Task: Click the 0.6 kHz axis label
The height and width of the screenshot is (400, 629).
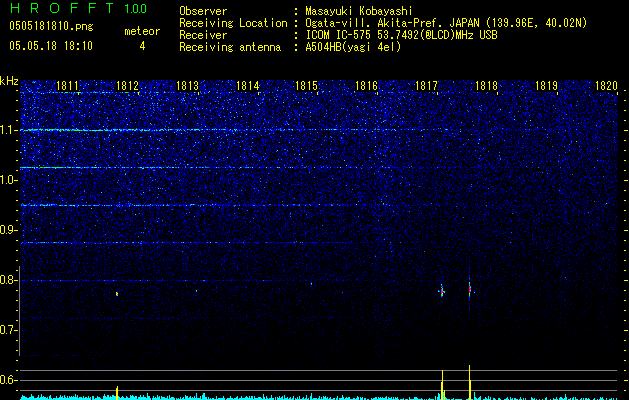Action: coord(8,380)
